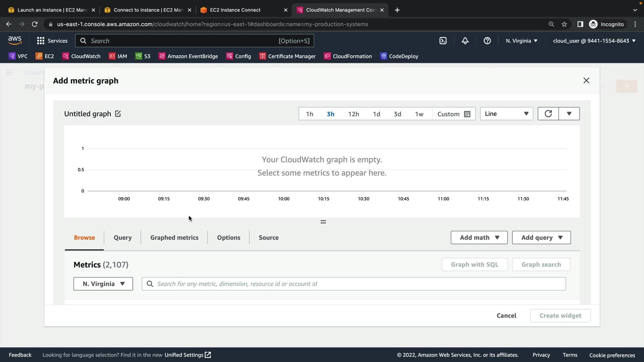Screen dimensions: 644x362
Task: Open the help question mark icon
Action: [487, 41]
